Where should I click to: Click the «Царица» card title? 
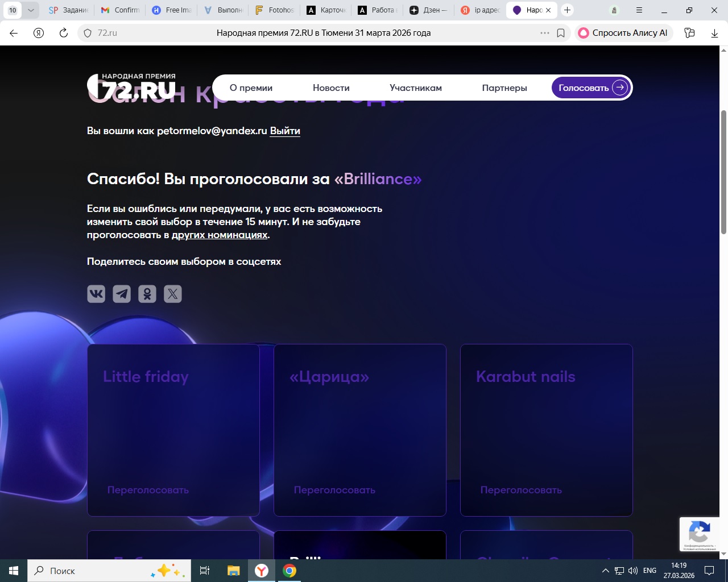click(329, 377)
